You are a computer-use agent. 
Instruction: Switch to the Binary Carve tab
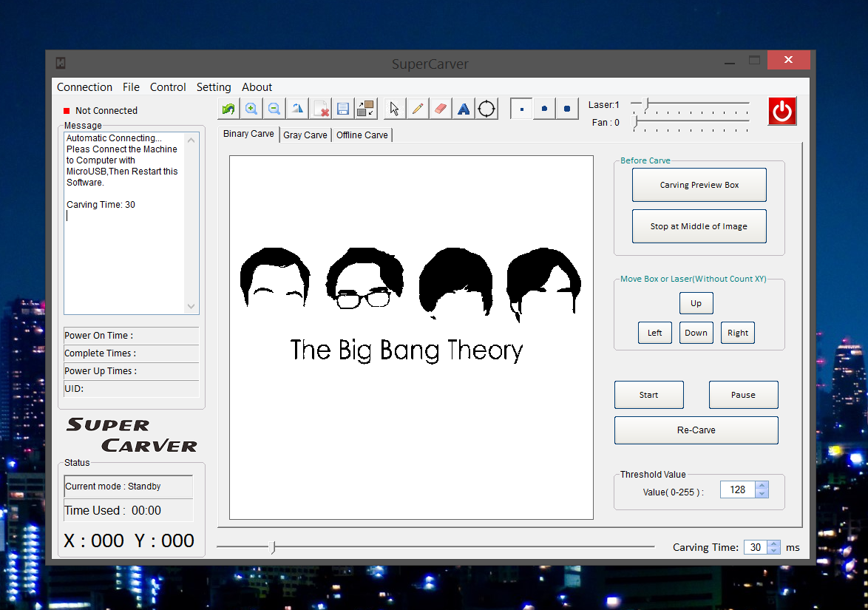(x=248, y=133)
